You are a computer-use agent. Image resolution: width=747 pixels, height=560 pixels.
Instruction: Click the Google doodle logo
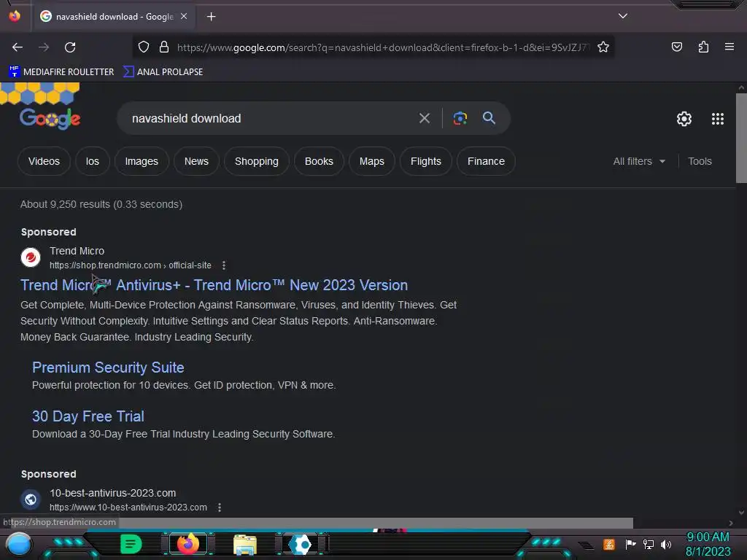coord(50,118)
